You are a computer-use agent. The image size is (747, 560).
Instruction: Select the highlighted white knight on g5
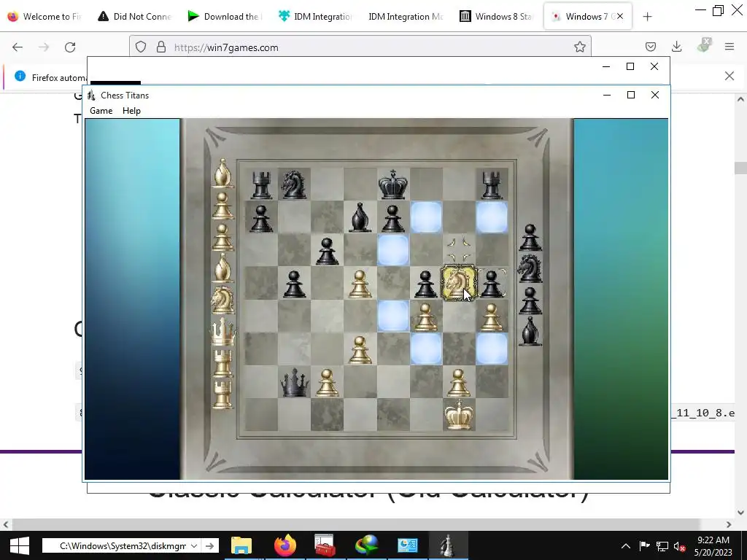tap(458, 284)
